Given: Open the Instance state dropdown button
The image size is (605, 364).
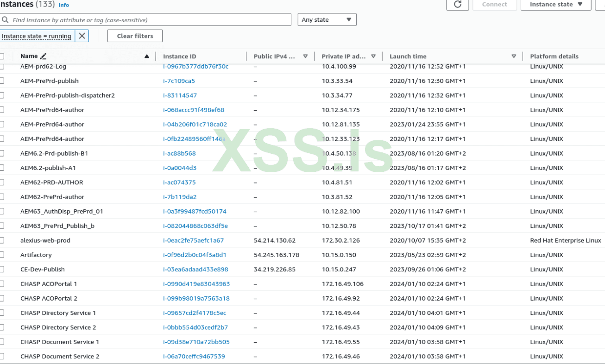Looking at the screenshot, I should (x=556, y=4).
